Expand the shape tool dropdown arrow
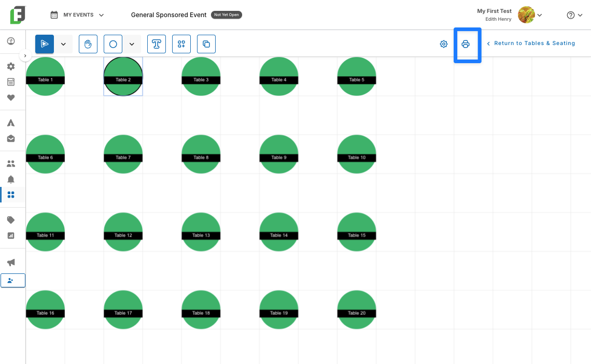The image size is (591, 364). coord(132,44)
